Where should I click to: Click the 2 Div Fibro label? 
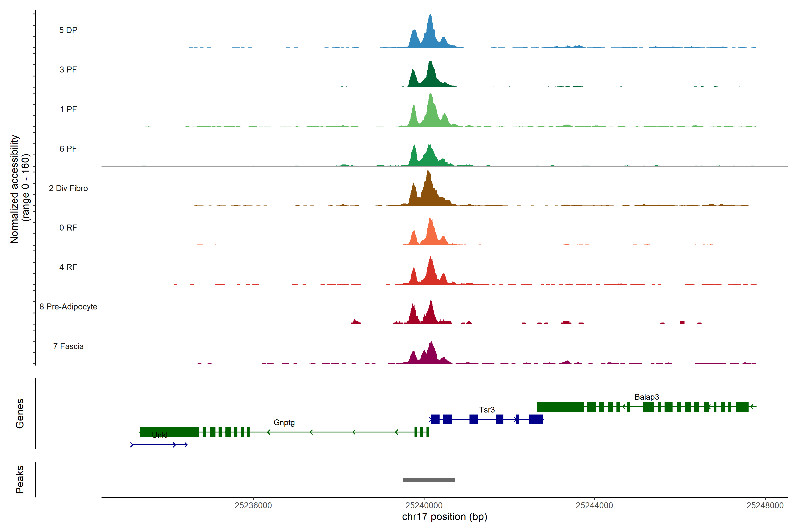(68, 188)
